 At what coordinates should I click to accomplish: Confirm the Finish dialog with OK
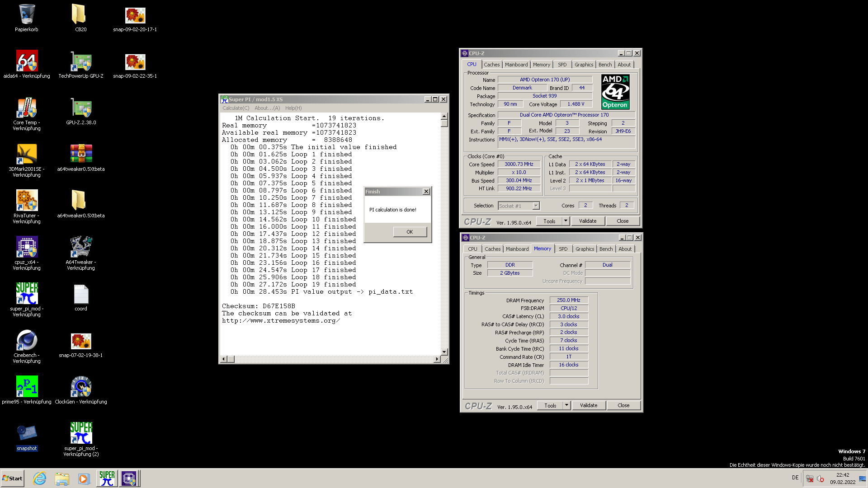(410, 232)
